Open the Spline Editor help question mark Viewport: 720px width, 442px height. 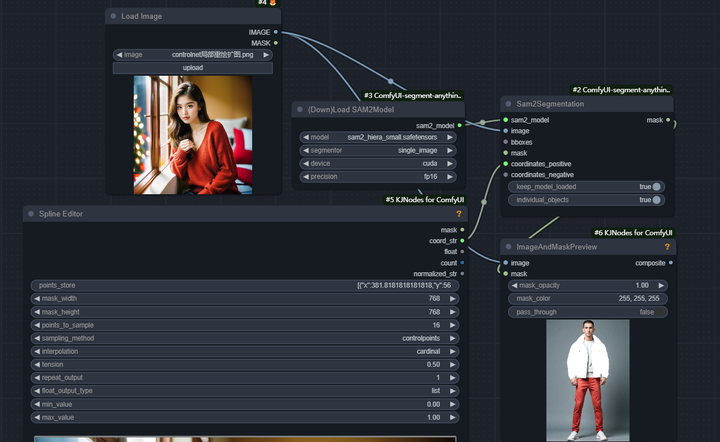coord(458,214)
